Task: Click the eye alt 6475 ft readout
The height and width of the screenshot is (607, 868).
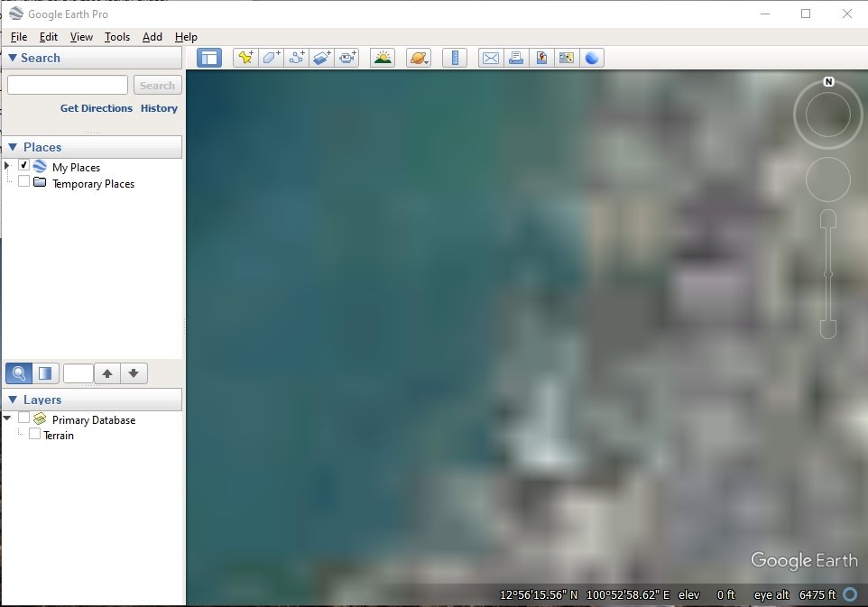Action: point(795,595)
